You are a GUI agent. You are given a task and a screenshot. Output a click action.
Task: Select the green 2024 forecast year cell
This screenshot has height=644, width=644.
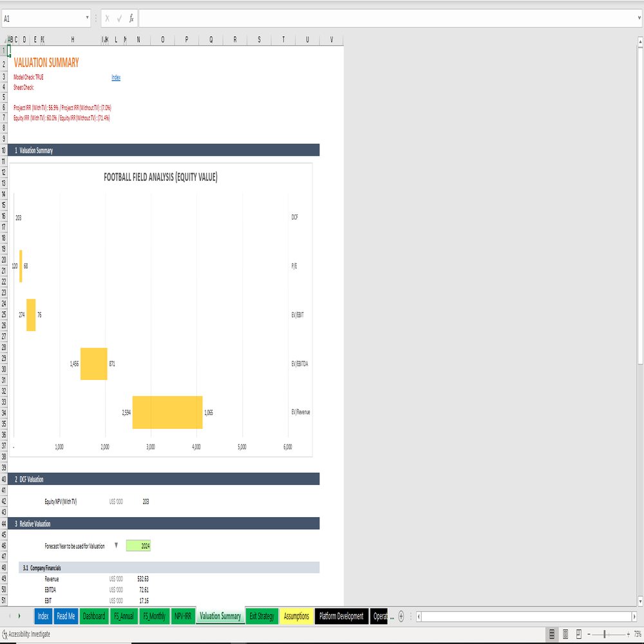pyautogui.click(x=138, y=545)
